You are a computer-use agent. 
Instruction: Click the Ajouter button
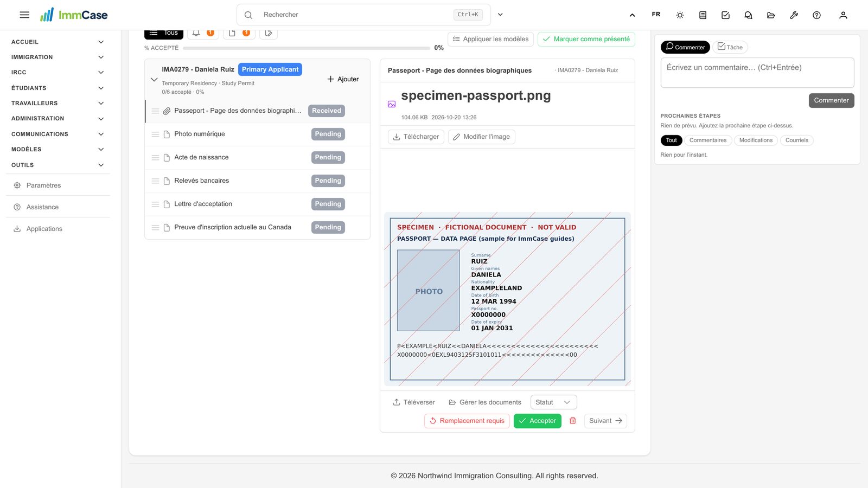(x=343, y=79)
